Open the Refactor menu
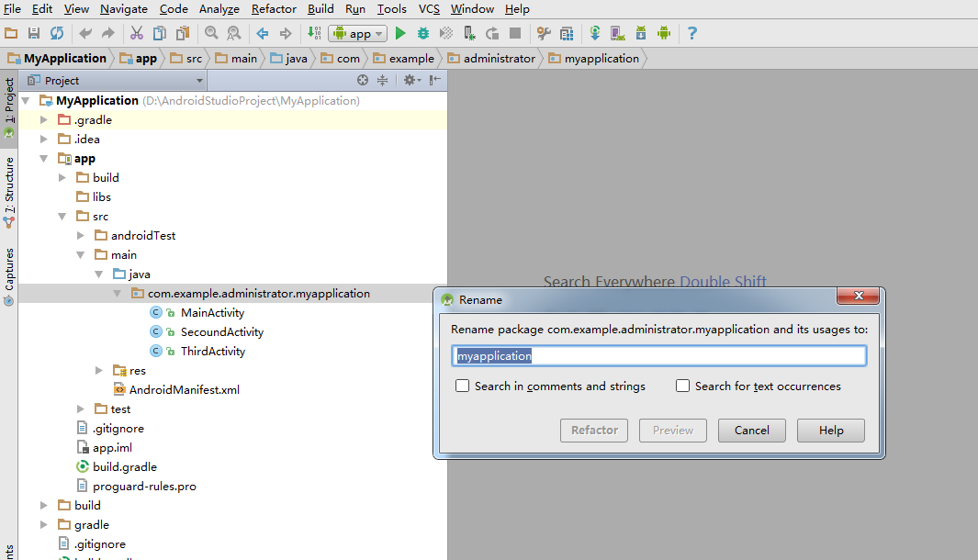This screenshot has height=560, width=978. click(274, 9)
